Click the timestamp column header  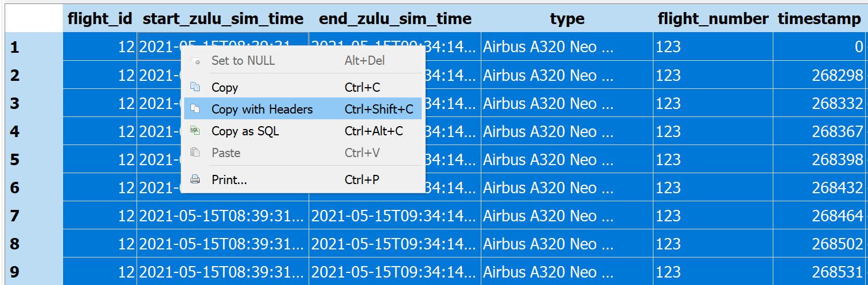point(819,19)
